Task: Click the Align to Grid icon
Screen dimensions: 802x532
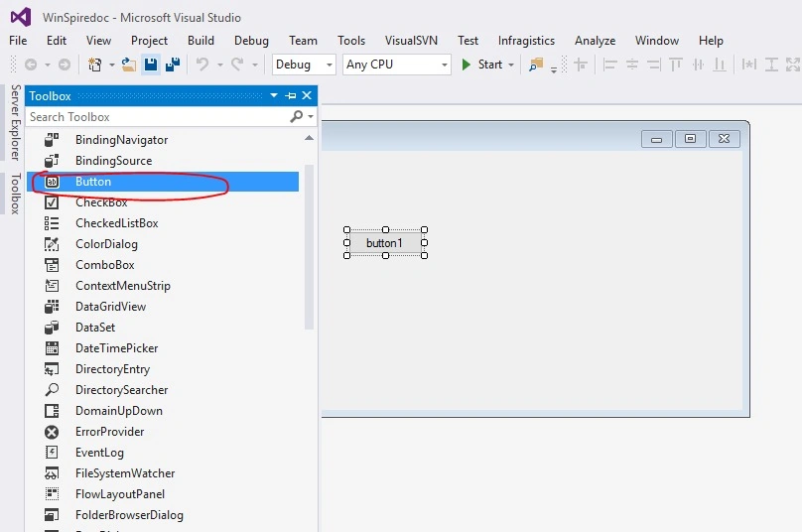Action: [x=581, y=65]
